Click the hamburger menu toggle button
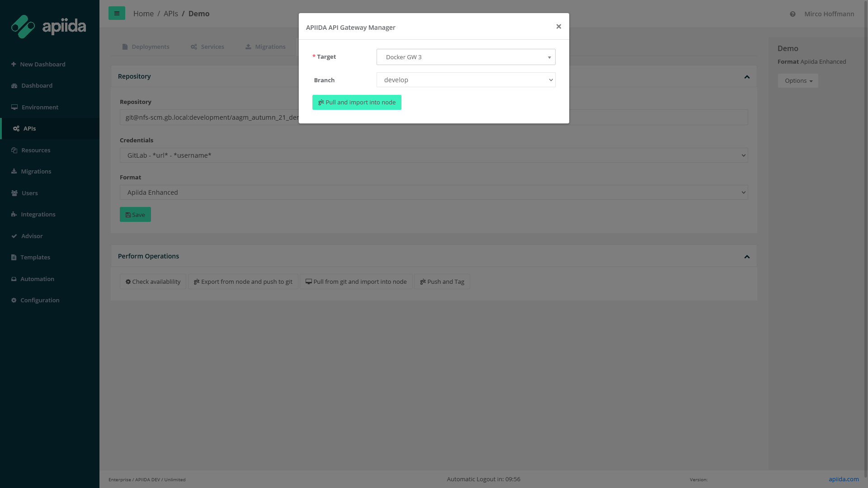 (x=117, y=13)
